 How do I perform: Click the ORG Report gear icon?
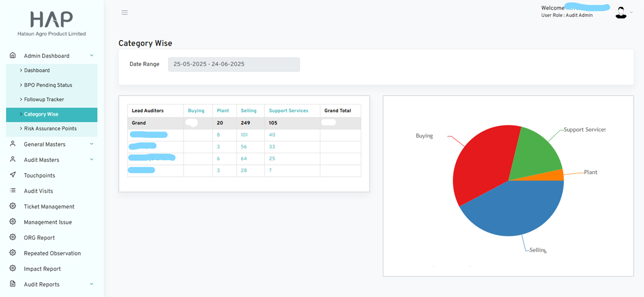[x=13, y=237]
